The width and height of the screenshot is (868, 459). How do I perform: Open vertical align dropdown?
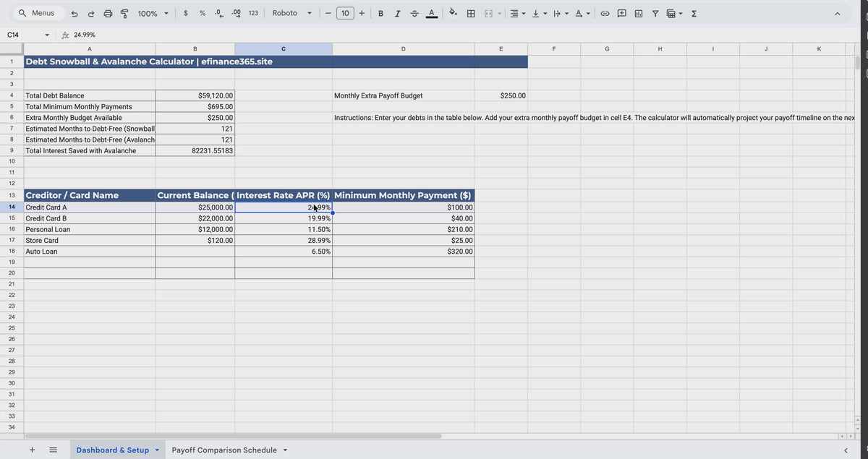(539, 13)
